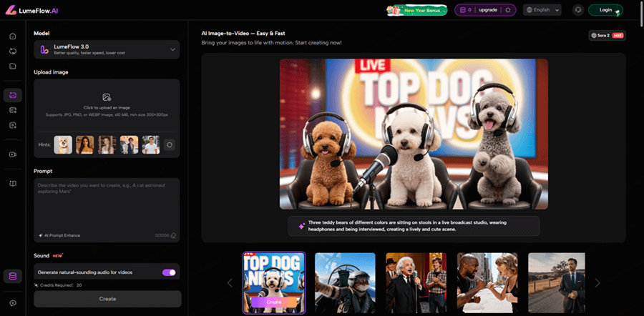
Task: Click the folder icon in left sidebar
Action: click(x=12, y=66)
